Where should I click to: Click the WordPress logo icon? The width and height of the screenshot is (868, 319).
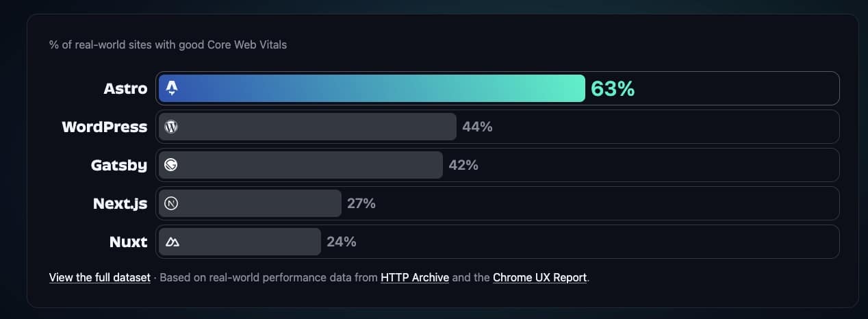click(x=172, y=127)
